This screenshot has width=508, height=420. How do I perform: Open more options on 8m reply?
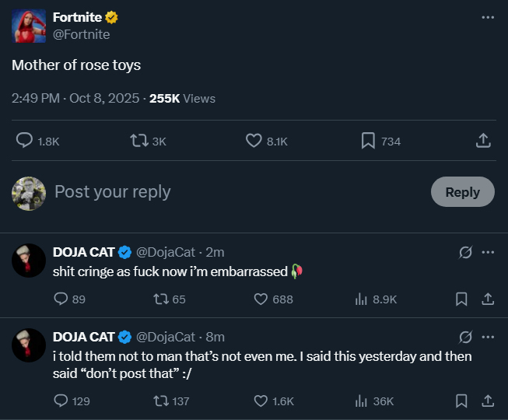point(489,337)
